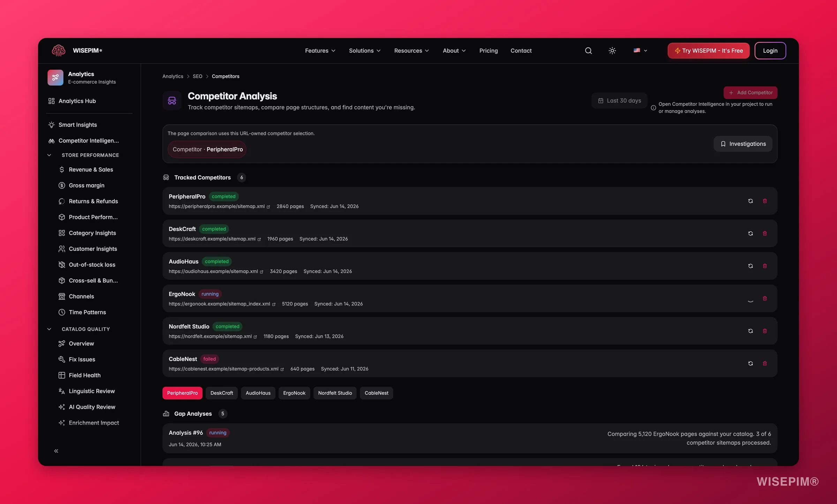Click the Field Health table icon
The height and width of the screenshot is (504, 837).
pos(62,375)
